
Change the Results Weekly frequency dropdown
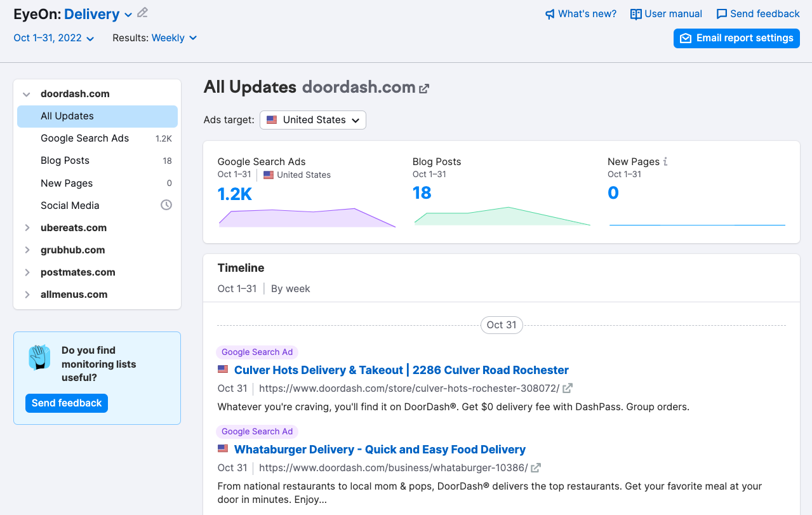click(174, 38)
